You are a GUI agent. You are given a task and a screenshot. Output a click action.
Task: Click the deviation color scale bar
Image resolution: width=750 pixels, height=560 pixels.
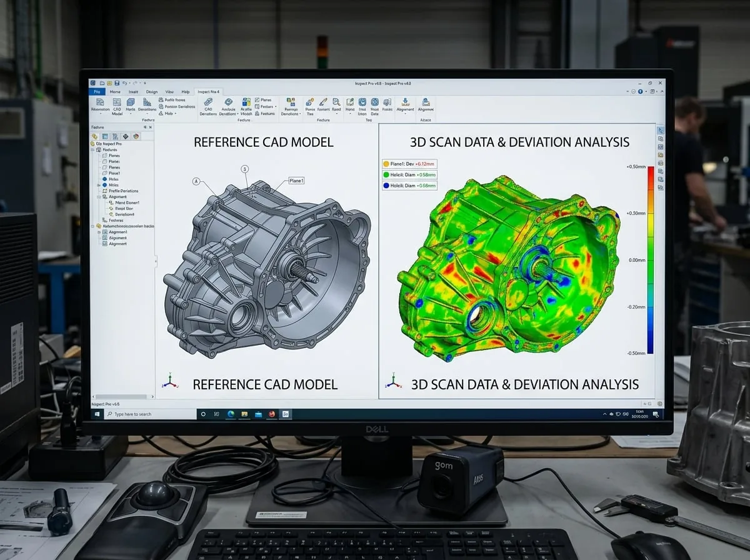tap(651, 259)
